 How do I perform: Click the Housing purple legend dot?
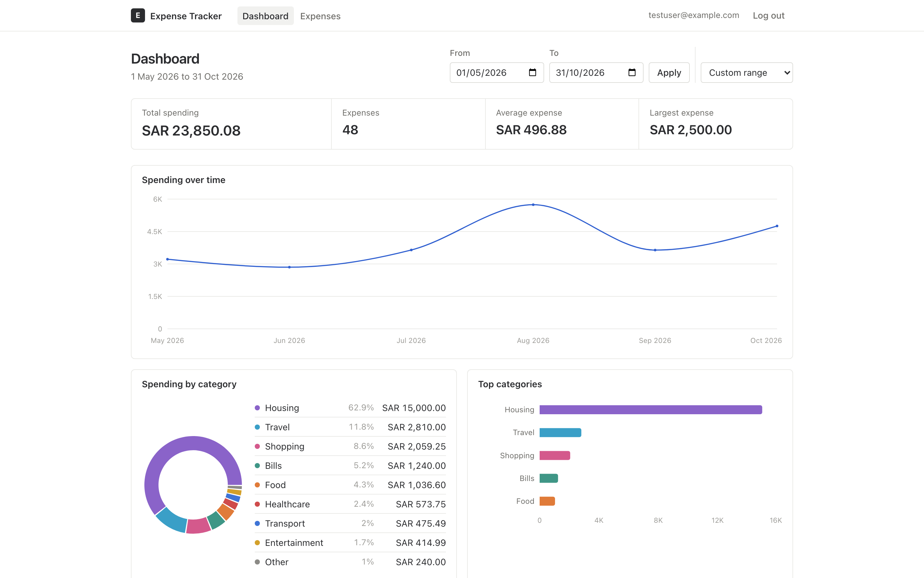coord(257,408)
